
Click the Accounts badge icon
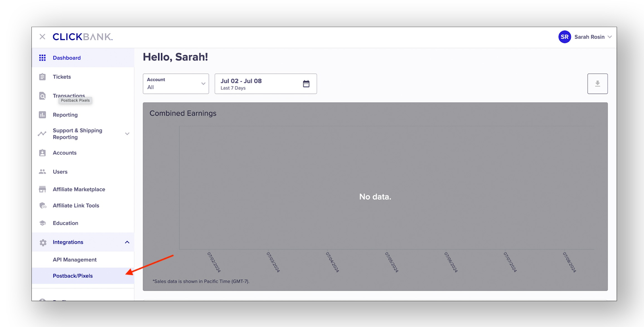coord(42,153)
